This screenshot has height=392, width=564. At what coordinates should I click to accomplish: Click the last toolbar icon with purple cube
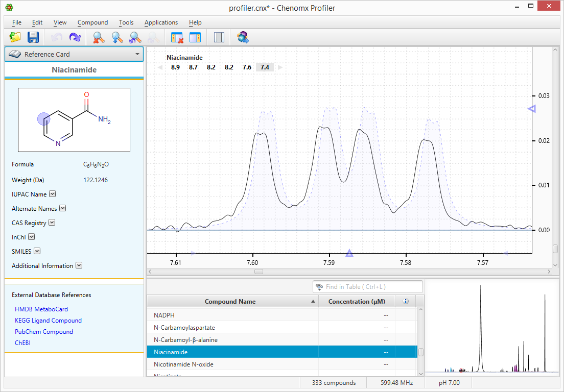243,37
